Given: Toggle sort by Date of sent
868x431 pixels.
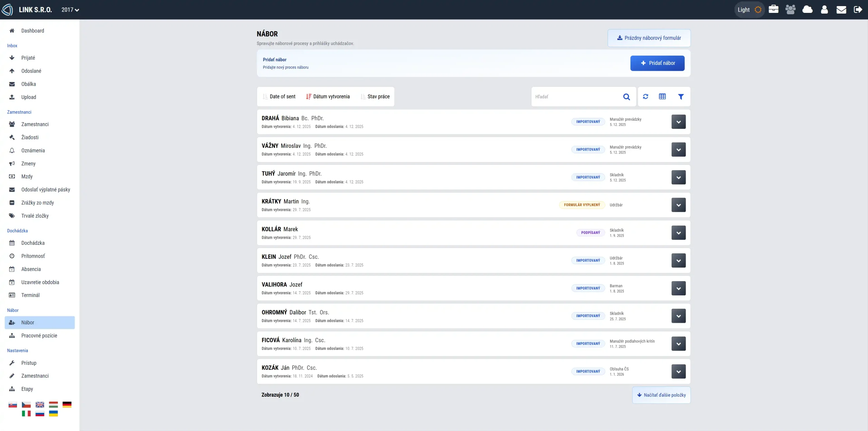Looking at the screenshot, I should click(x=279, y=97).
